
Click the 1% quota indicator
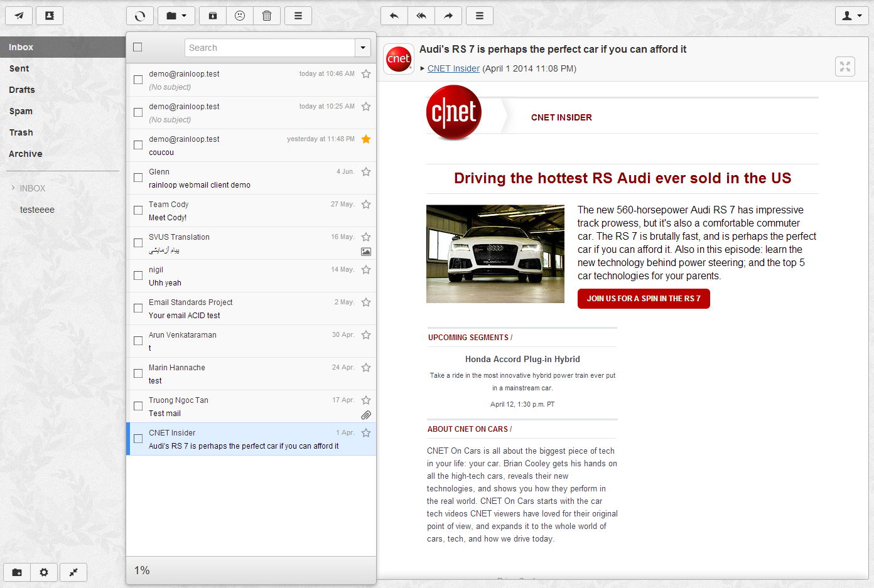(x=142, y=570)
